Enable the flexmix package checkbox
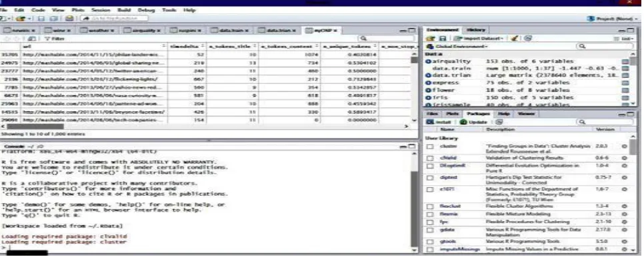Viewport: 644px width, 257px height. [x=430, y=214]
